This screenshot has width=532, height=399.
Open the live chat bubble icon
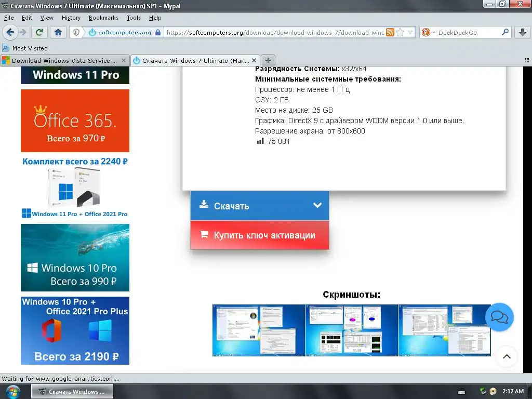[x=499, y=317]
